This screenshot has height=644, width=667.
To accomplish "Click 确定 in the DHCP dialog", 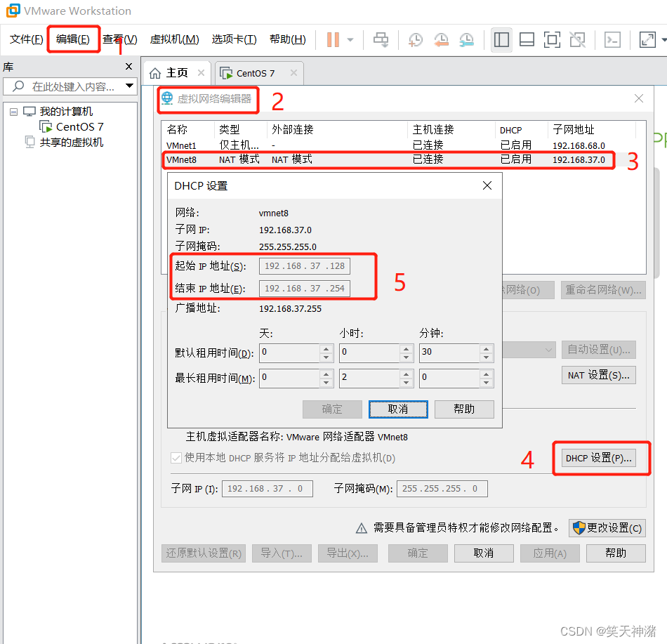I will pos(332,409).
